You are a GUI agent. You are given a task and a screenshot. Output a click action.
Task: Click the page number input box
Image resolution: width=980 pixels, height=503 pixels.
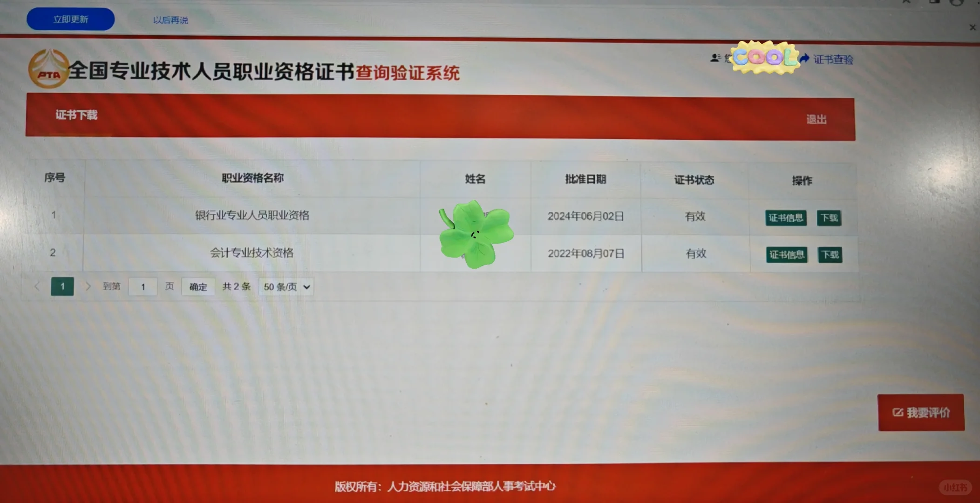(x=143, y=287)
